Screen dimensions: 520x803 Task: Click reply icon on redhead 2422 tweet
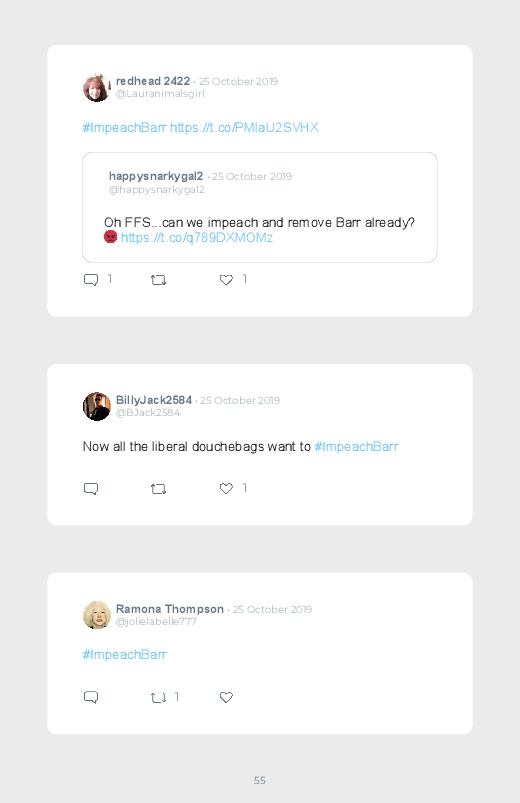91,280
